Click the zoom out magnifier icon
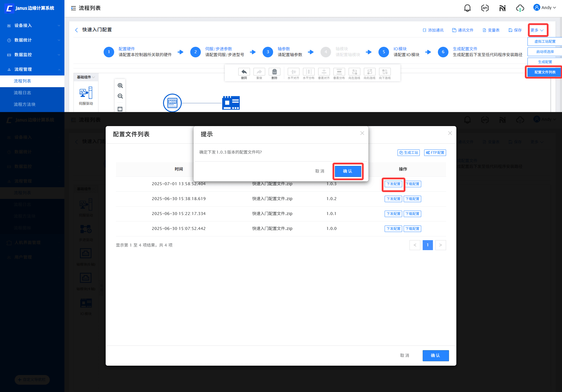 [x=120, y=96]
